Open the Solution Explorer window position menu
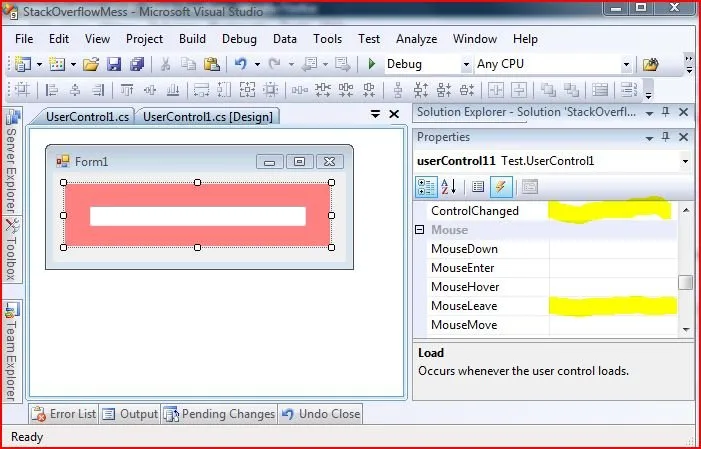 click(650, 114)
